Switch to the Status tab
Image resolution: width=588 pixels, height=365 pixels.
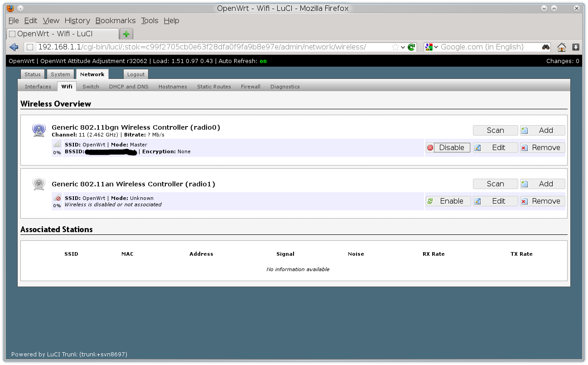(x=33, y=74)
